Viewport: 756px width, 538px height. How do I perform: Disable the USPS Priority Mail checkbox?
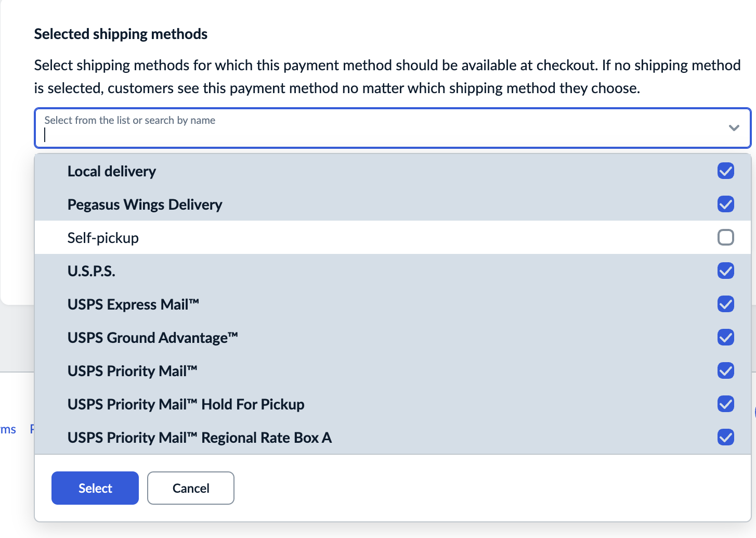tap(726, 370)
